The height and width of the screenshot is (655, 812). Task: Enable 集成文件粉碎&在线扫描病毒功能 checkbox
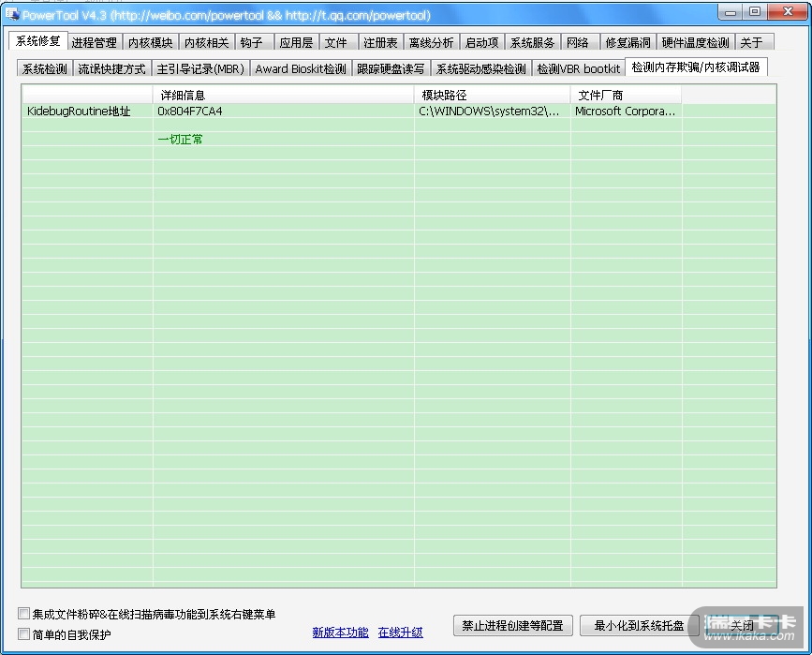tap(23, 614)
